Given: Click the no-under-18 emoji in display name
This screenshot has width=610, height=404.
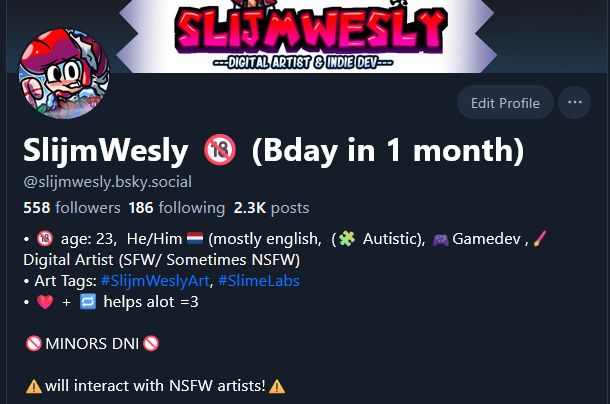Looking at the screenshot, I should pos(220,150).
